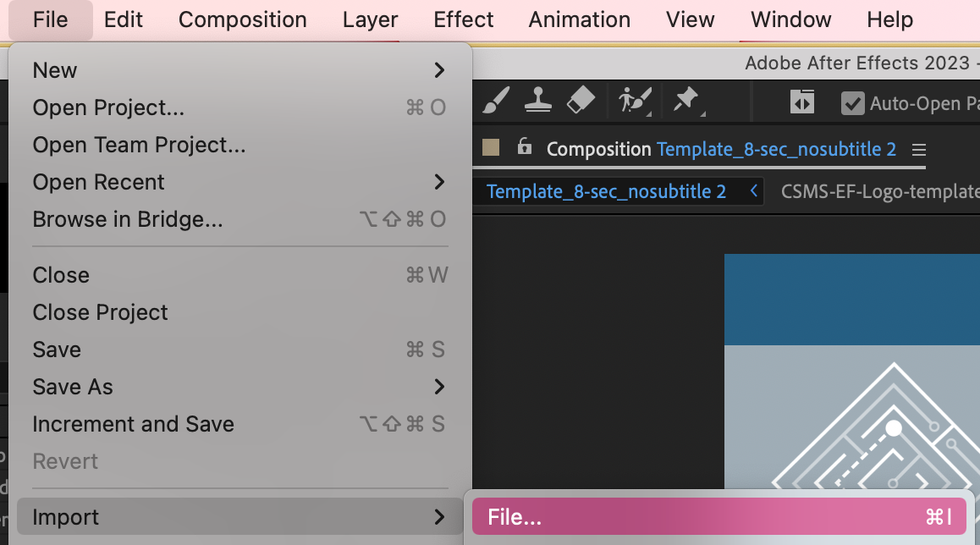The image size is (980, 545).
Task: Toggle the composition viewer lock icon
Action: tap(525, 147)
